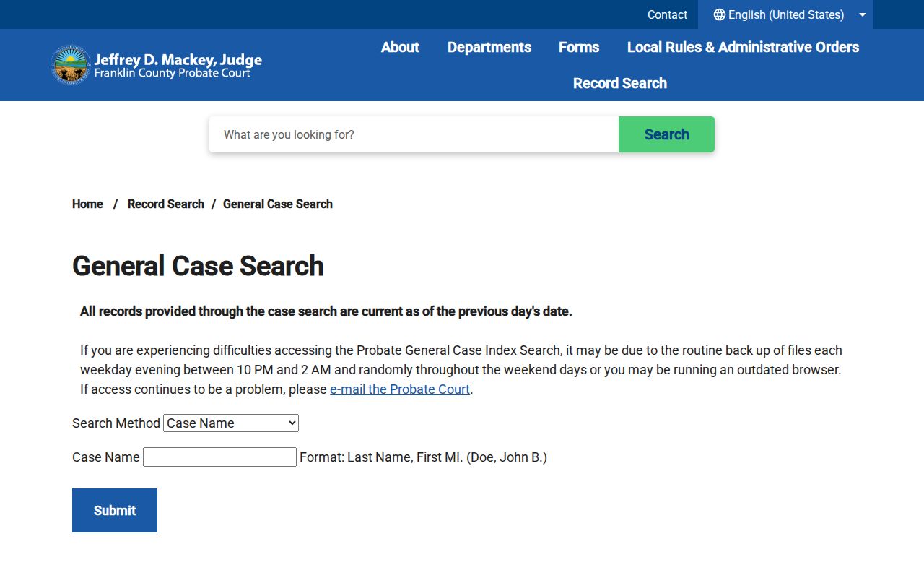Open the Forms menu
924x578 pixels.
[x=579, y=47]
